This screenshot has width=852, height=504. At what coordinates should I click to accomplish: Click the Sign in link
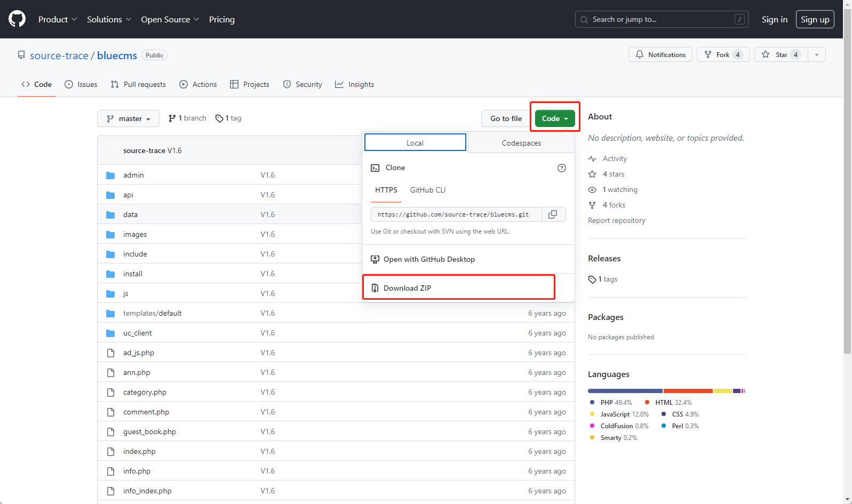pyautogui.click(x=775, y=20)
